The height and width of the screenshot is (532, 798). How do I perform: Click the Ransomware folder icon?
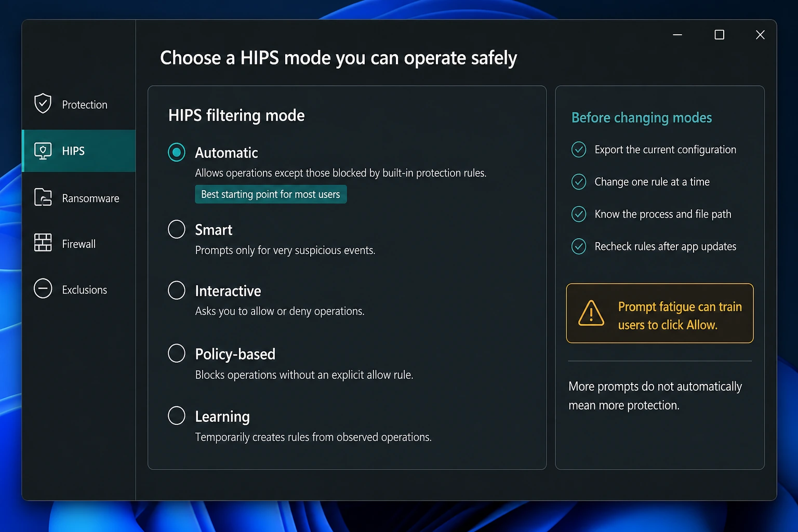click(43, 197)
